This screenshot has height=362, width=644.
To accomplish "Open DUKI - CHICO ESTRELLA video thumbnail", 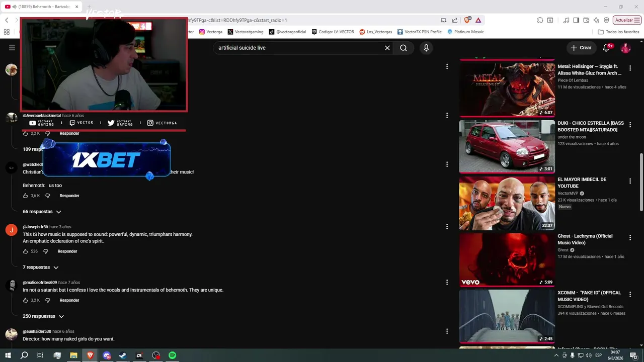I will pyautogui.click(x=507, y=146).
